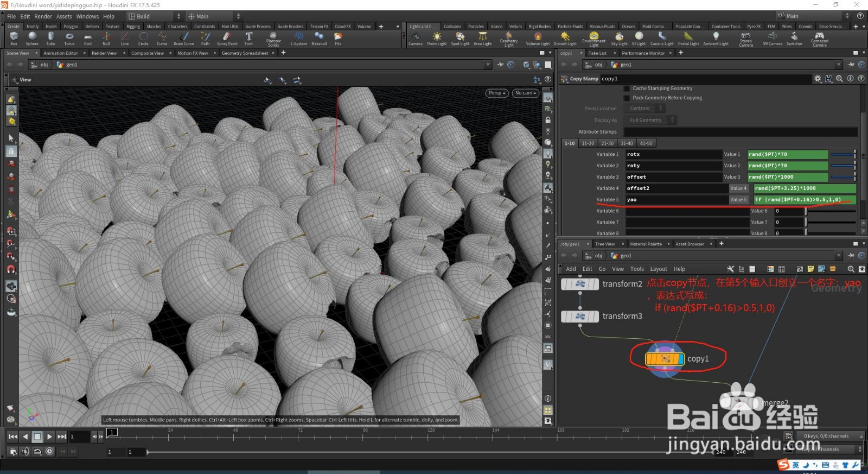Adjust the Value 6 slider
The image size is (868, 474).
point(831,211)
